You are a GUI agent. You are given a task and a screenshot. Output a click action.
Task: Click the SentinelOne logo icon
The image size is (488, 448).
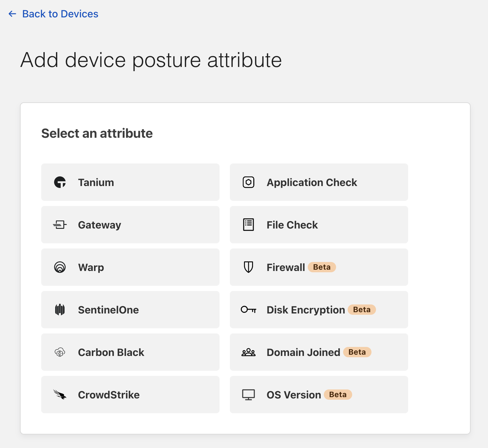pyautogui.click(x=60, y=310)
